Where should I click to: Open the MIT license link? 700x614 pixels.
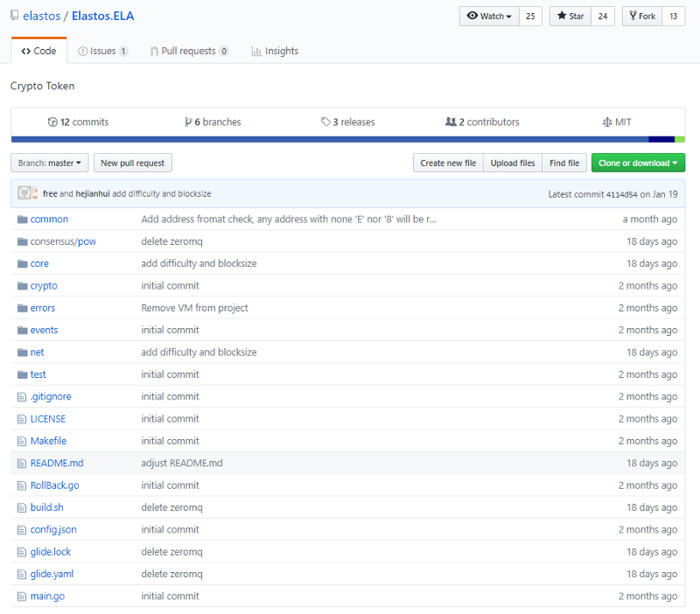tap(617, 122)
